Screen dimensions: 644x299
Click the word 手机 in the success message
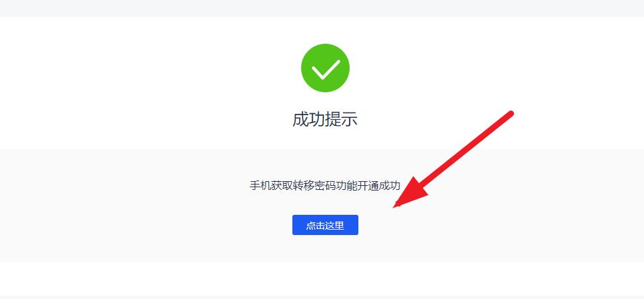(x=261, y=185)
